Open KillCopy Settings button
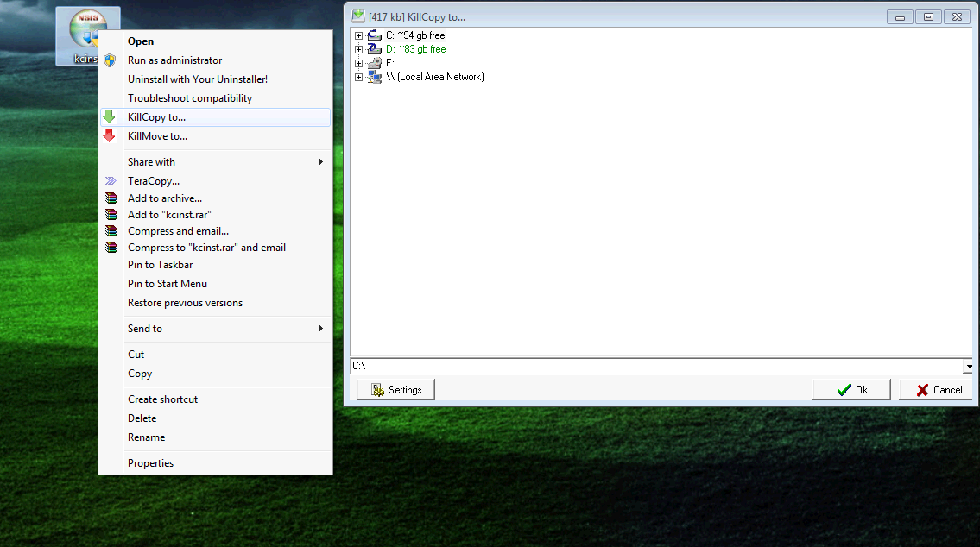 pyautogui.click(x=395, y=390)
